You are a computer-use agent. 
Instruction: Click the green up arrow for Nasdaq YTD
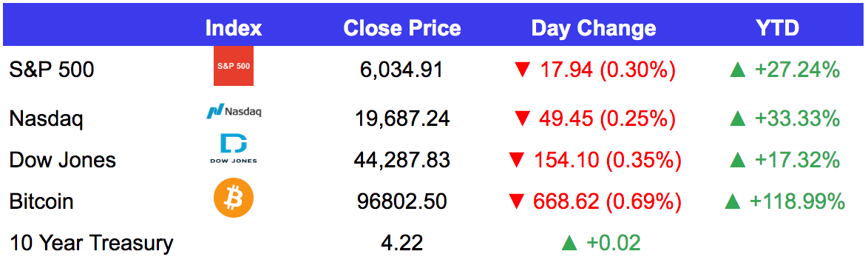click(738, 118)
